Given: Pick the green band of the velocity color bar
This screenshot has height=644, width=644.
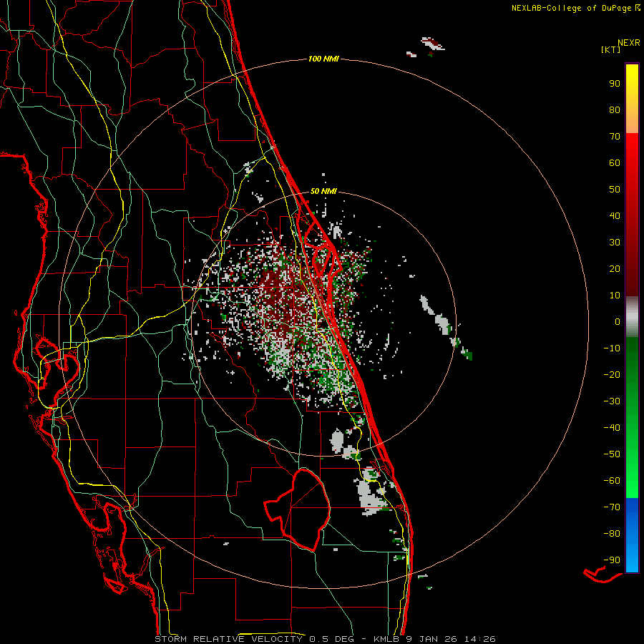Looking at the screenshot, I should coord(632,417).
